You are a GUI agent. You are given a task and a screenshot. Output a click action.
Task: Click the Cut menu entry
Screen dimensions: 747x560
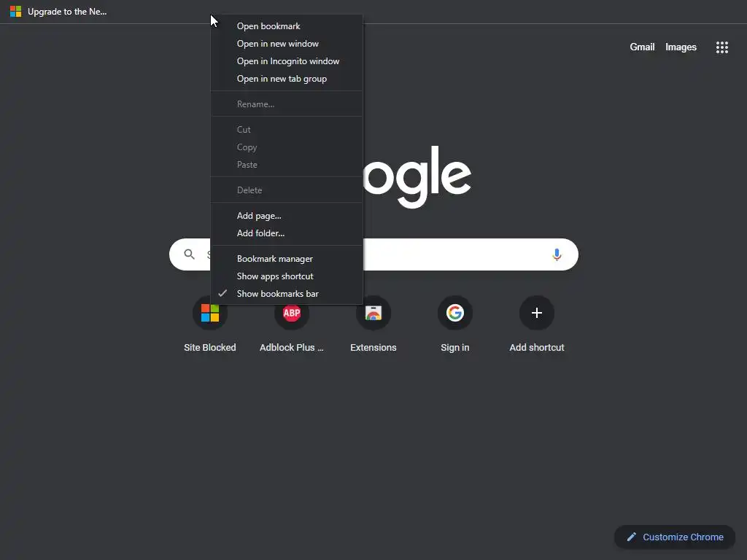coord(287,130)
